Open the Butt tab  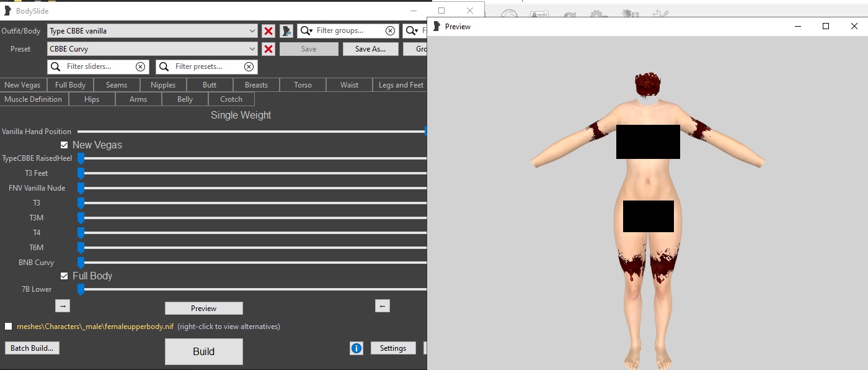click(210, 85)
